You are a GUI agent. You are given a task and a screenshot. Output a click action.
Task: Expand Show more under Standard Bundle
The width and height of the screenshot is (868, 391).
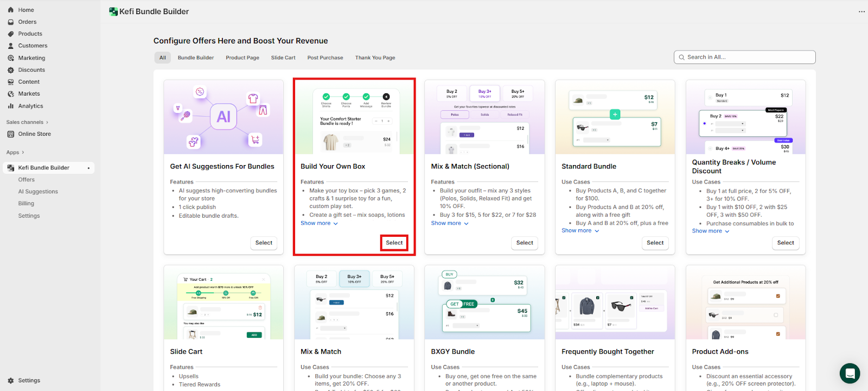click(580, 231)
